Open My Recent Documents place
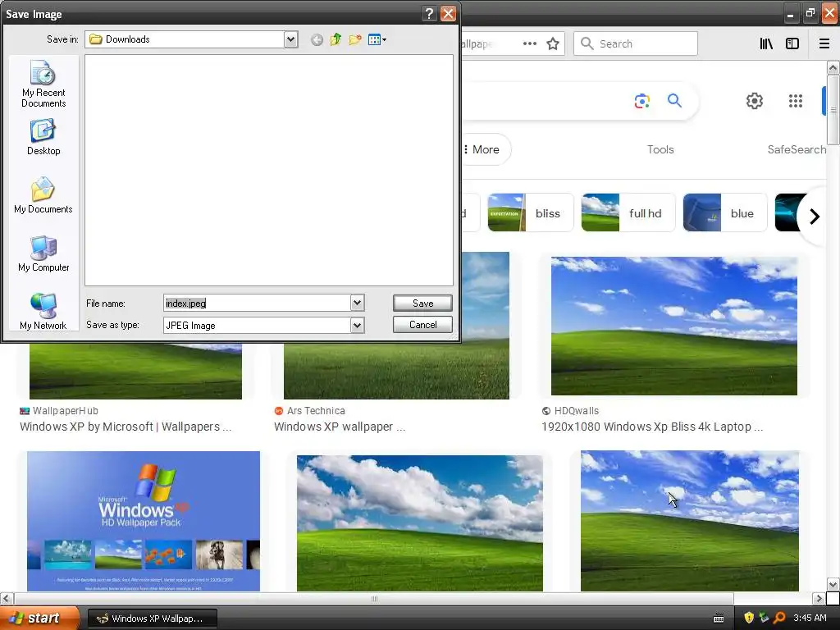This screenshot has height=630, width=840. click(x=43, y=84)
